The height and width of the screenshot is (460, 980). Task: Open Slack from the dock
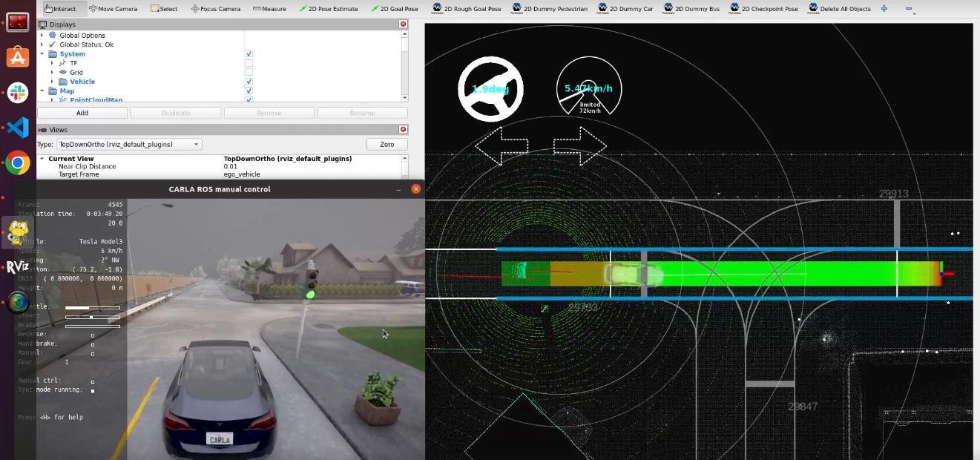(x=18, y=93)
